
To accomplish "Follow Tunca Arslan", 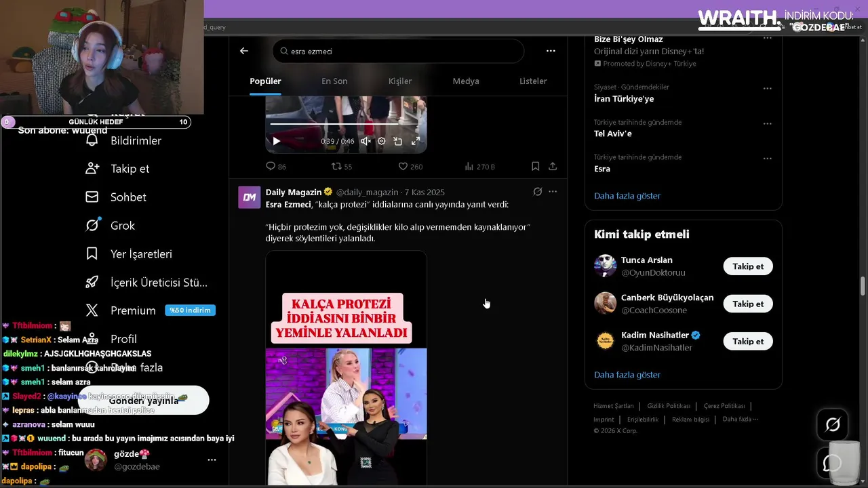I will (x=748, y=266).
